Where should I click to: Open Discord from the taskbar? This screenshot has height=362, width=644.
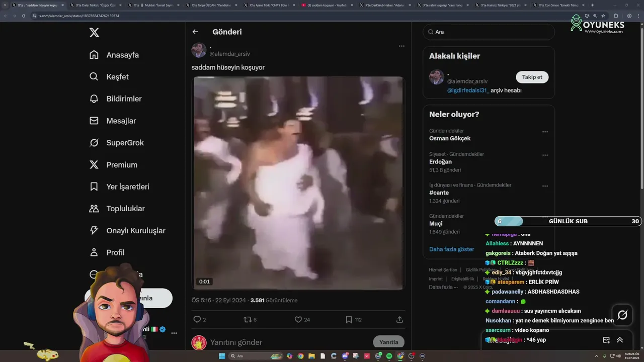click(x=345, y=356)
